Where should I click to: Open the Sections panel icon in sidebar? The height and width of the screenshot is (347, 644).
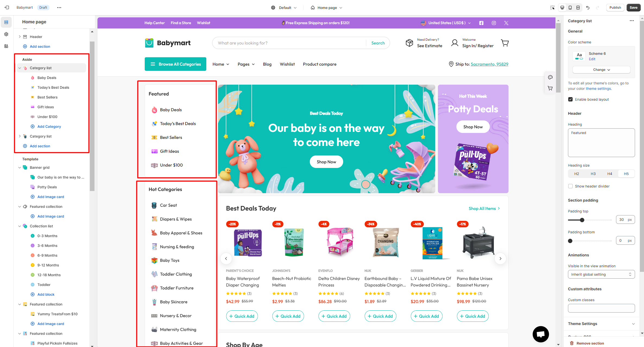(x=6, y=22)
